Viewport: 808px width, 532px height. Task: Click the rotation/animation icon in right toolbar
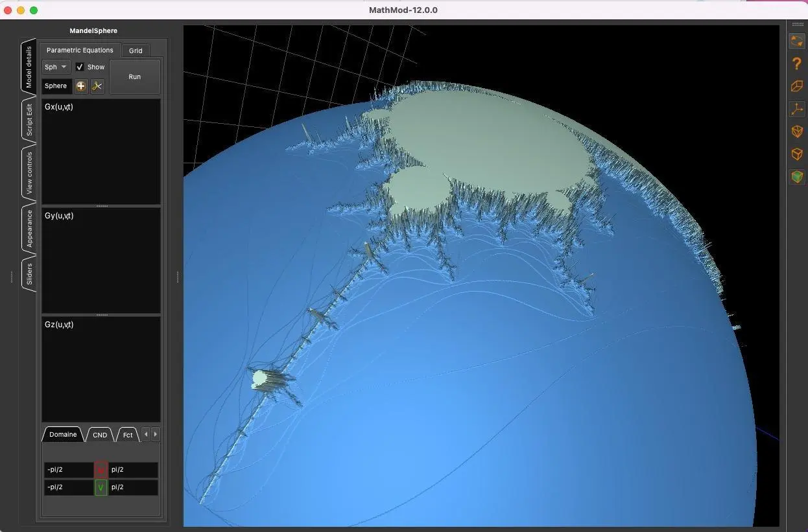click(x=796, y=41)
